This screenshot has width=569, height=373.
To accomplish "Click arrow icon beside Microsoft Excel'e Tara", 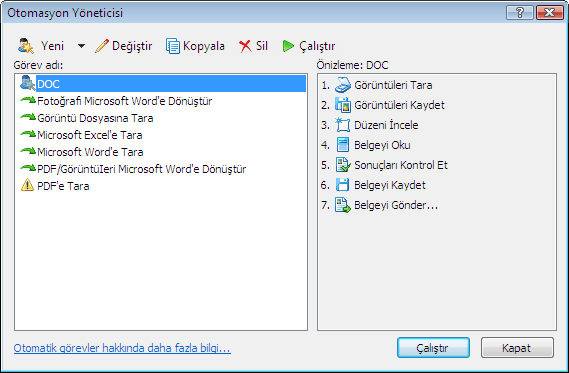I will pos(28,134).
